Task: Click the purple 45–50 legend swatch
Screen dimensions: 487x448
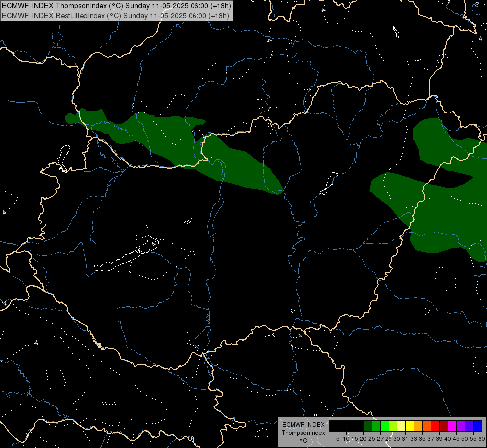Action: (x=461, y=426)
